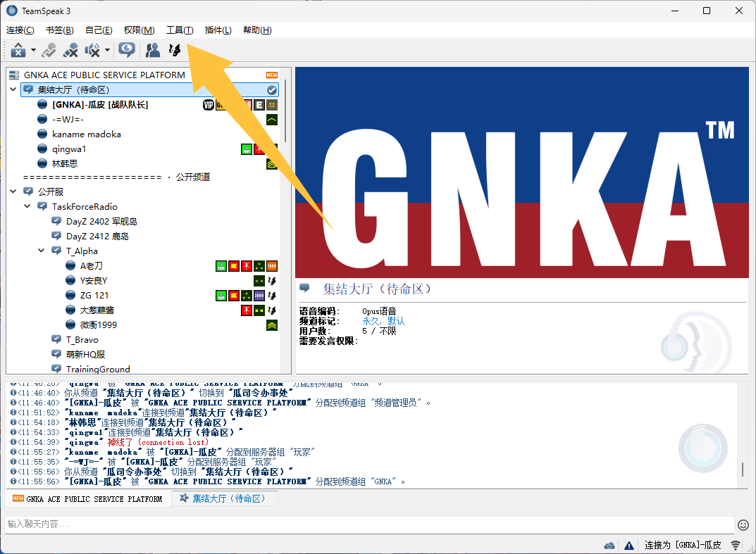Mute the microphone using the toolbar icon
The width and height of the screenshot is (756, 554).
point(70,49)
